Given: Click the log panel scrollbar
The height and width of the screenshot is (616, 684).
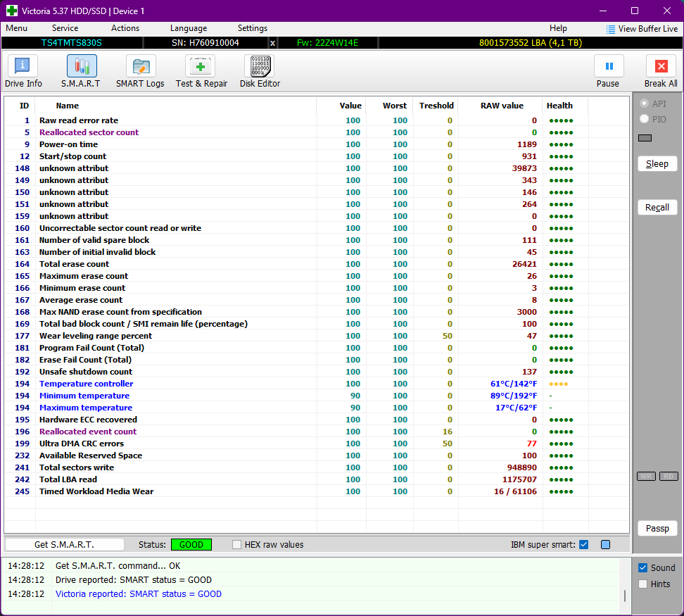Looking at the screenshot, I should 625,596.
